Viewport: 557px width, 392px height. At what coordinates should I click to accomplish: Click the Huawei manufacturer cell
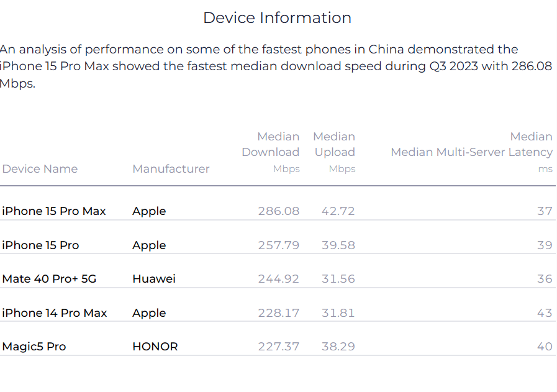pyautogui.click(x=154, y=279)
